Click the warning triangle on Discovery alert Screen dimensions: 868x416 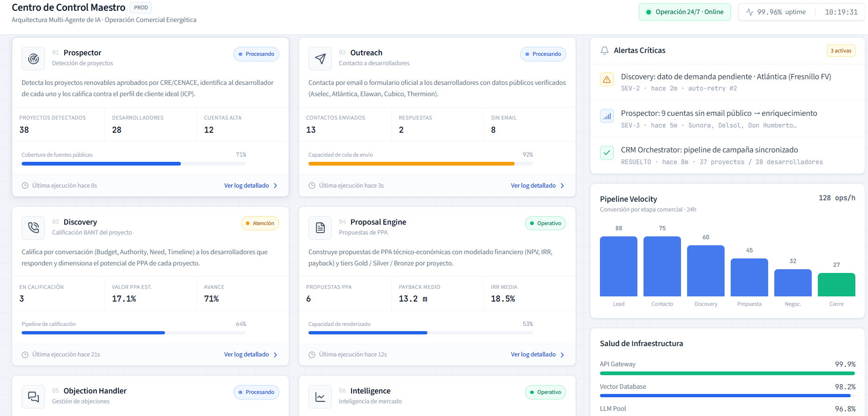[x=607, y=79]
